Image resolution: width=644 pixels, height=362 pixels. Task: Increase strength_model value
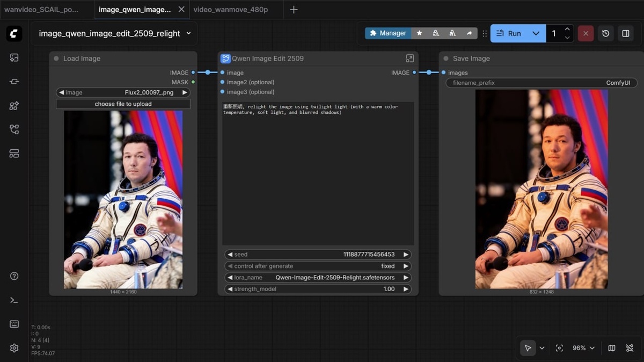pos(406,289)
